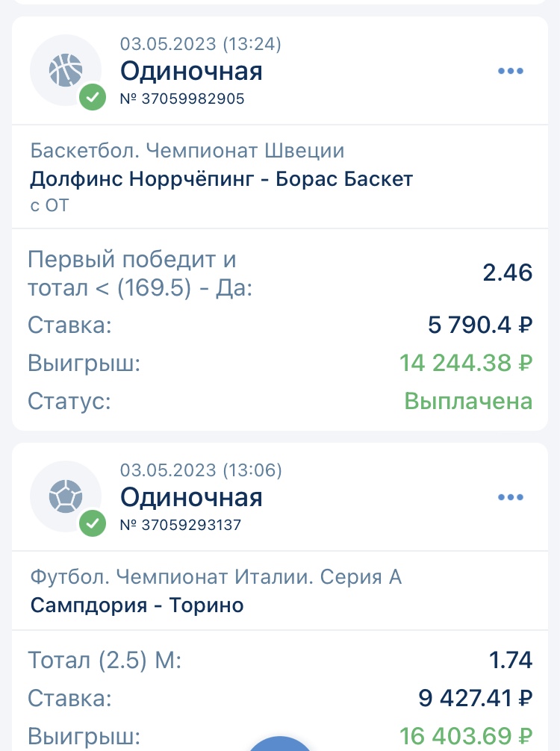Tap the 9 427.41 ₽ stake amount
The width and height of the screenshot is (560, 751).
[x=475, y=698]
